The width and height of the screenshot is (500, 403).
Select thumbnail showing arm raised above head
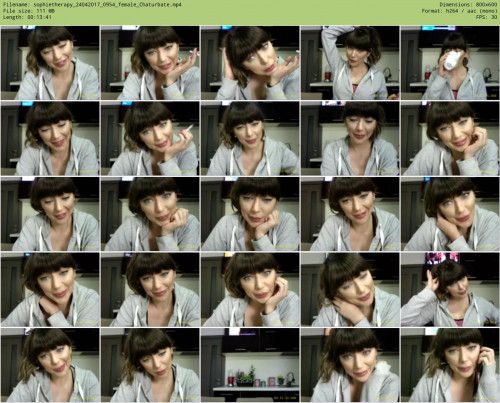pos(350,63)
